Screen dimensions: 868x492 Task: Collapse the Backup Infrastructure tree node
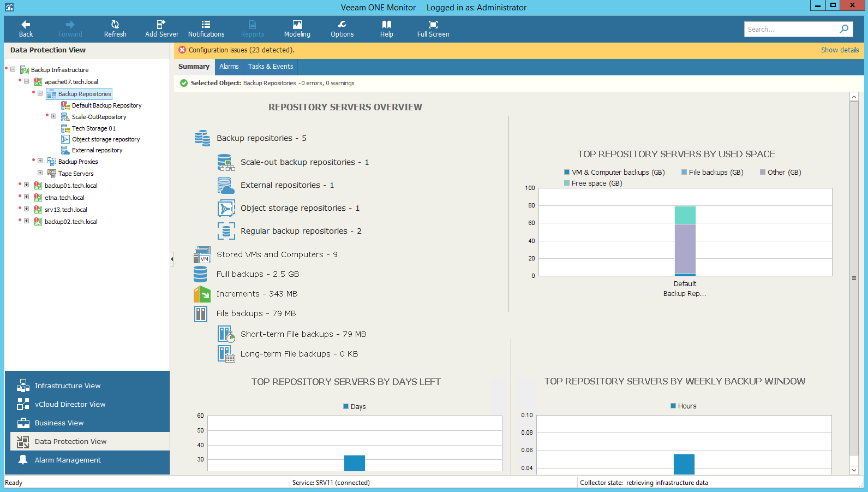13,69
